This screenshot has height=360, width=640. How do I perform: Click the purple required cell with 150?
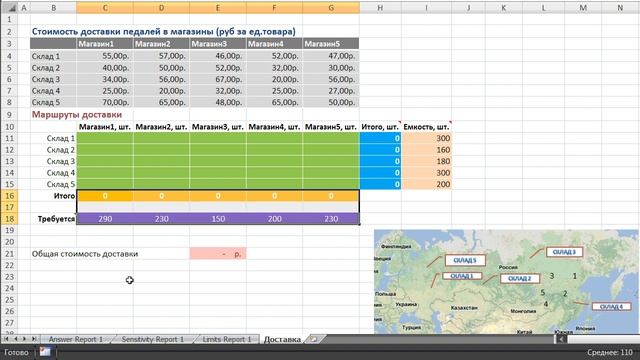pyautogui.click(x=218, y=219)
